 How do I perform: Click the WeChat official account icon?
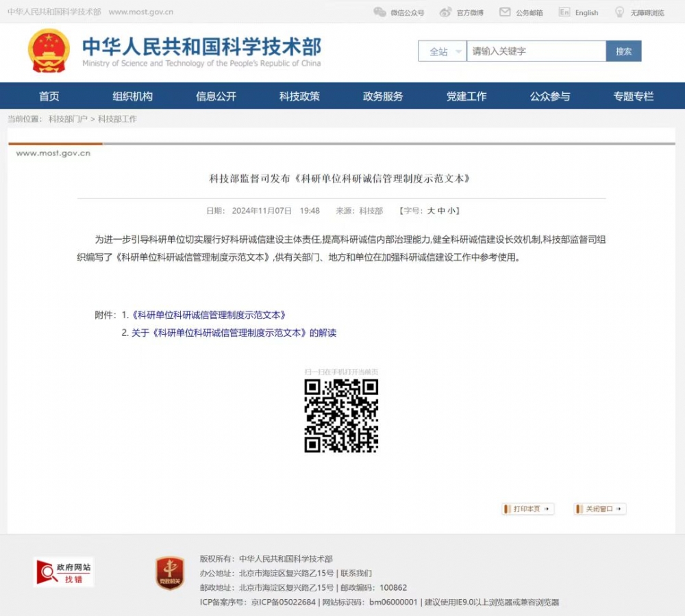pos(379,12)
